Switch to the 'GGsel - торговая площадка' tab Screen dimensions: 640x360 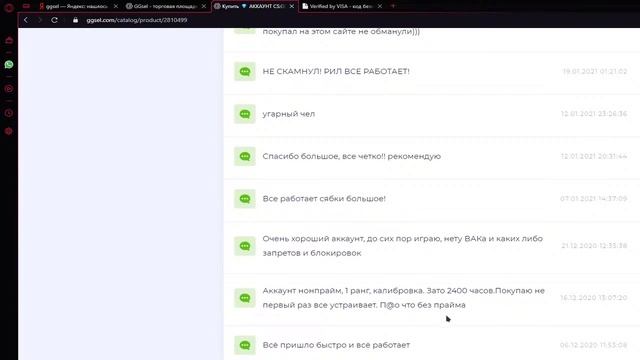[165, 6]
